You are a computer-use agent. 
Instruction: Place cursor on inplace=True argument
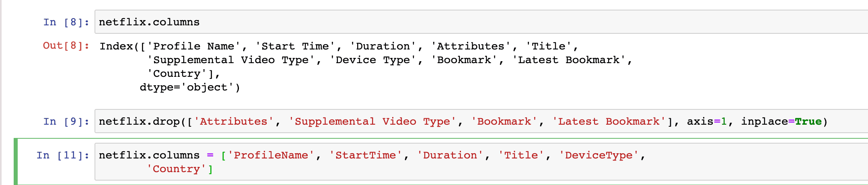click(781, 121)
